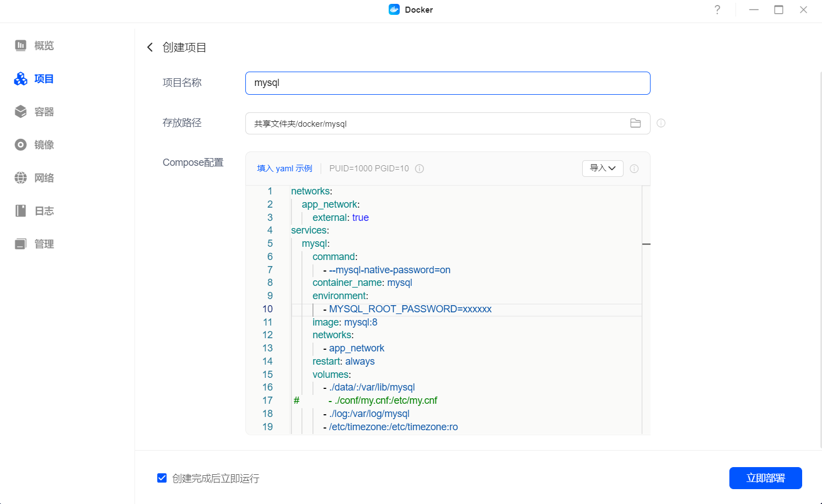Click the Container (容器) cube icon

click(20, 112)
